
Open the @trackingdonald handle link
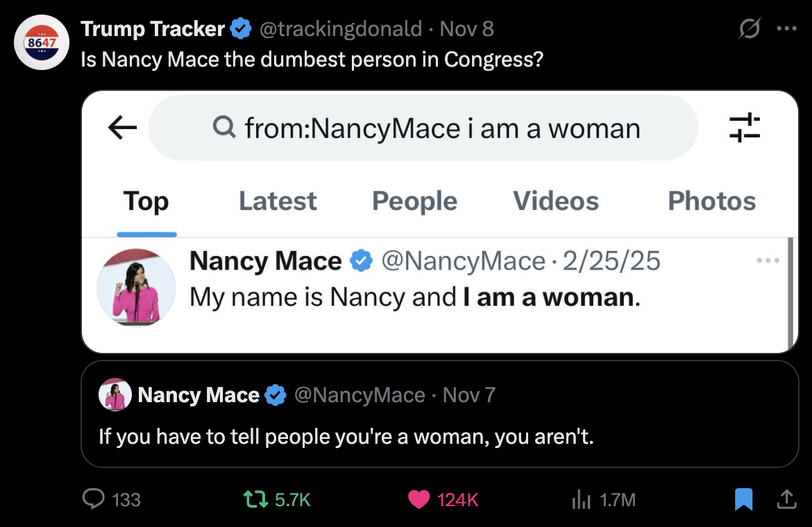tap(340, 29)
